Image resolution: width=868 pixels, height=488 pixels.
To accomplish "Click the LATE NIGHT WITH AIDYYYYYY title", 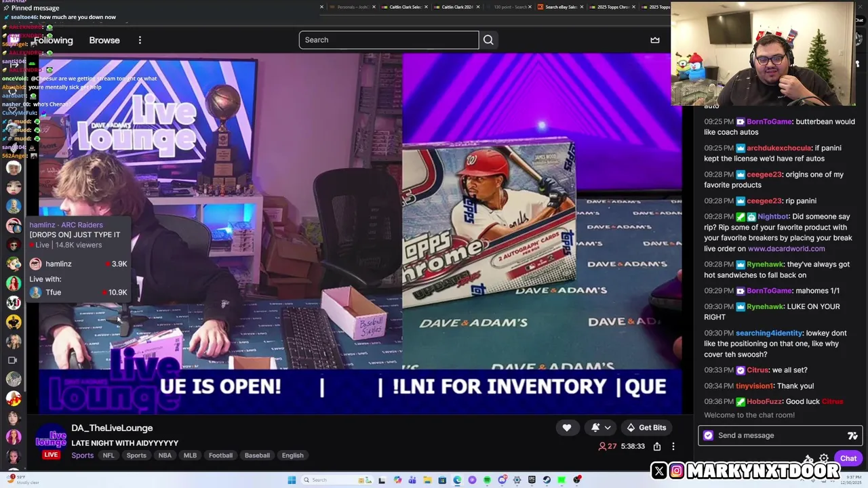I will (x=125, y=443).
